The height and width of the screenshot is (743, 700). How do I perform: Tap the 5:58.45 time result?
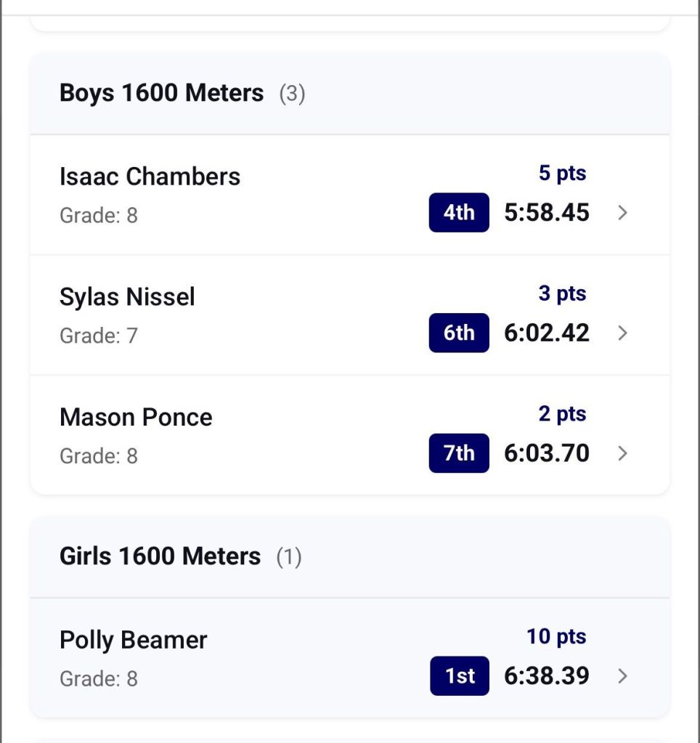pos(547,213)
